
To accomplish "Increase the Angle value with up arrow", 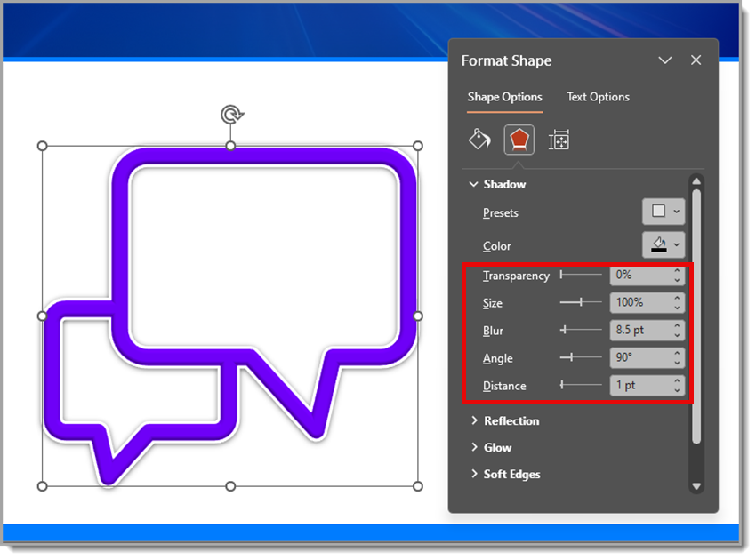I will 678,354.
